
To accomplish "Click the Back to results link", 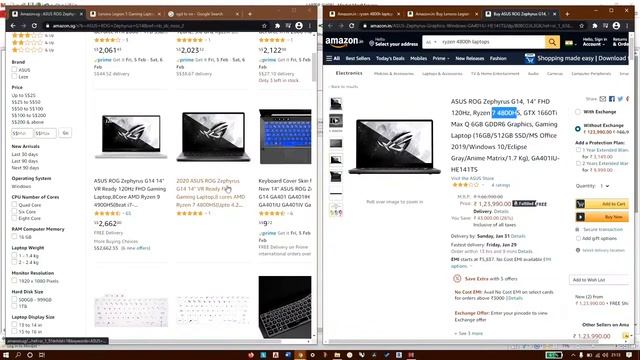I will click(344, 87).
